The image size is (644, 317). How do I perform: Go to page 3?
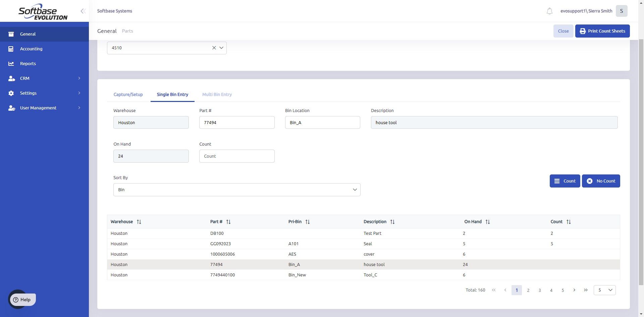(x=540, y=290)
